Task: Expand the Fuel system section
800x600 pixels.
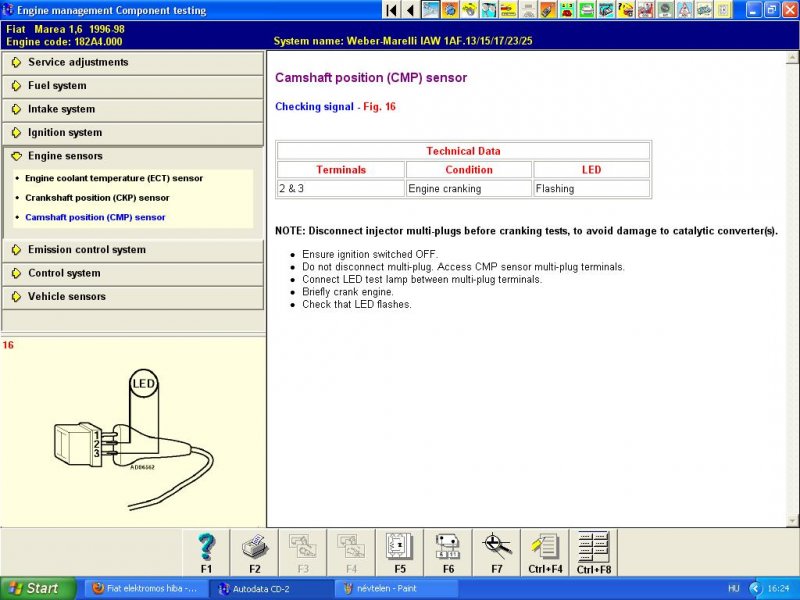Action: [x=133, y=86]
